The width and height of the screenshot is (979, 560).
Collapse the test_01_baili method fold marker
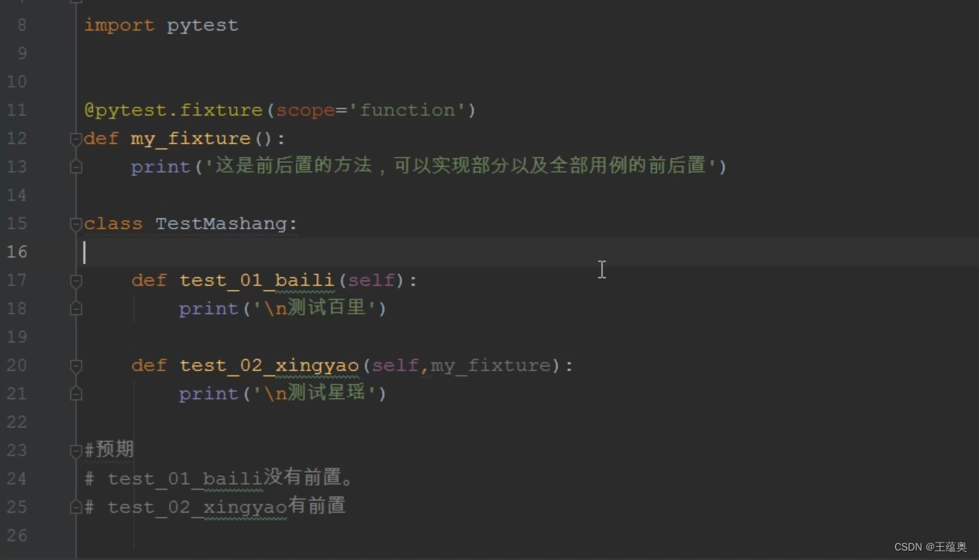click(x=76, y=280)
